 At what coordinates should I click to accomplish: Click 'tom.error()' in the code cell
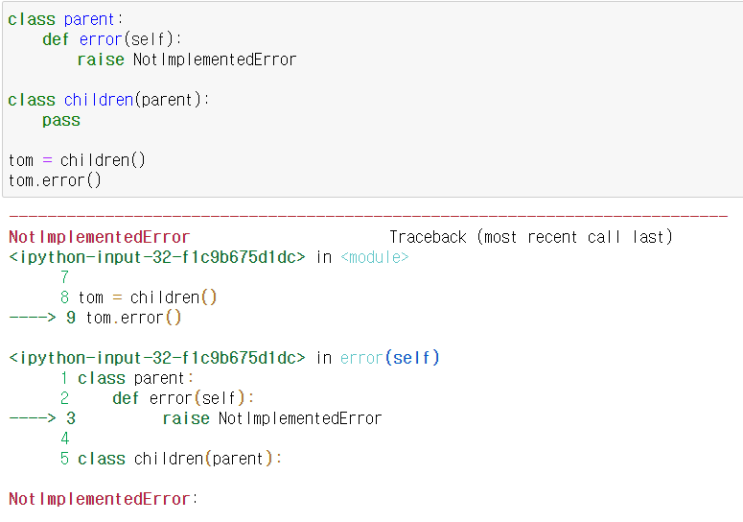(x=54, y=180)
